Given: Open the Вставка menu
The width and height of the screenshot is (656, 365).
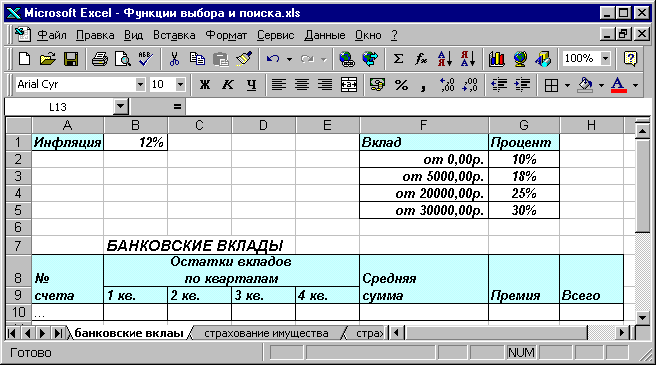Looking at the screenshot, I should pos(174,35).
